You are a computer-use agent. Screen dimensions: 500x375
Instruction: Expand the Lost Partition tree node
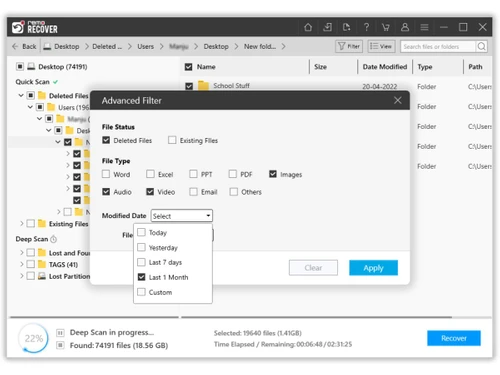click(x=22, y=276)
